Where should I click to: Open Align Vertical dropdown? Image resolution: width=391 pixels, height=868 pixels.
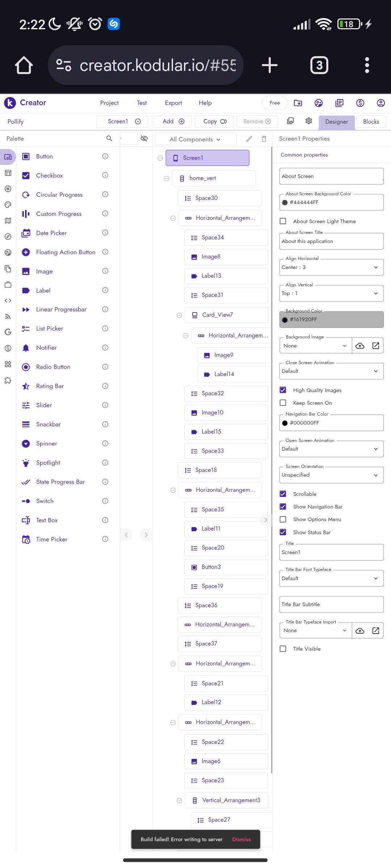(x=331, y=293)
